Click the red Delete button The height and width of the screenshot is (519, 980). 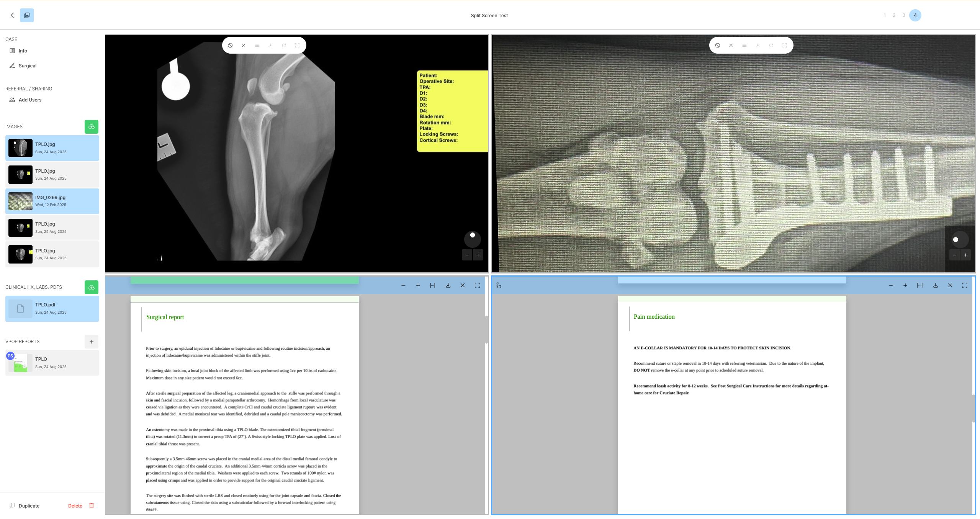[x=75, y=506]
